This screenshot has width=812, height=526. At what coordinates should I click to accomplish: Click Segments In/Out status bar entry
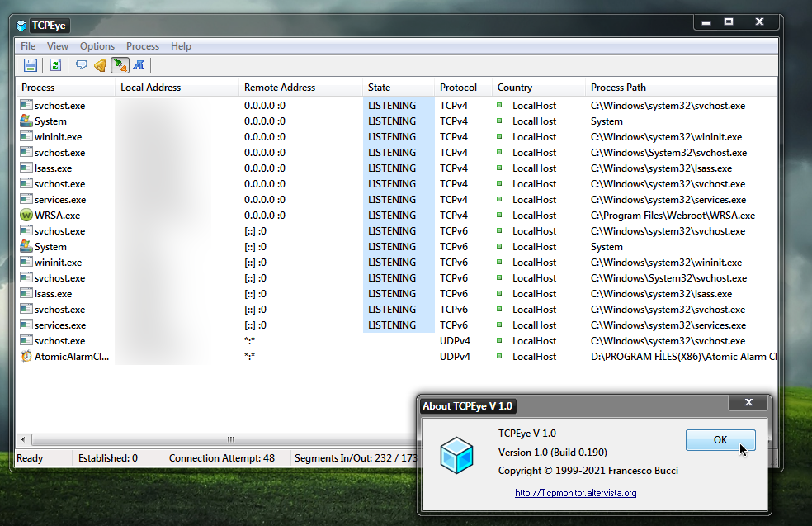356,458
